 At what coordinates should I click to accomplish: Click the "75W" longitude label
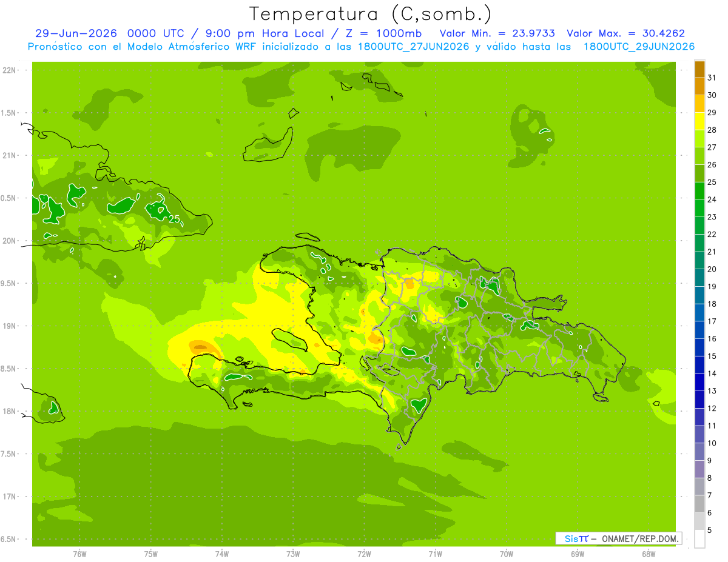point(151,554)
